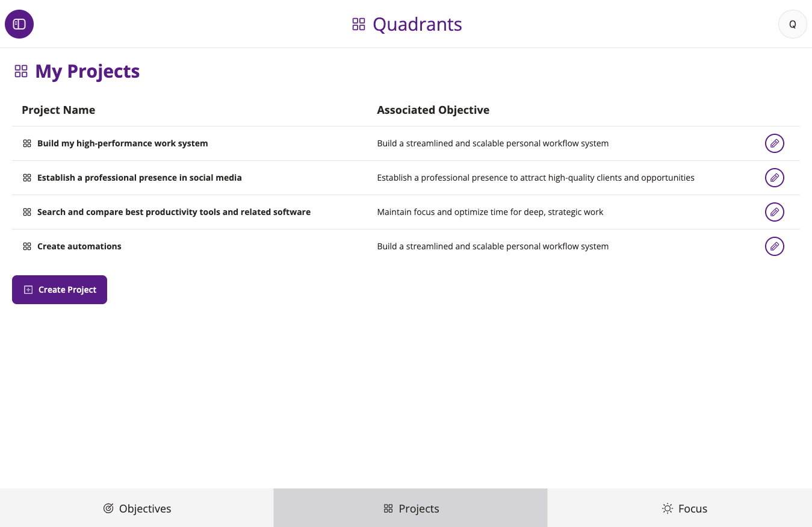Open project Build my high-performance work system

(x=122, y=143)
